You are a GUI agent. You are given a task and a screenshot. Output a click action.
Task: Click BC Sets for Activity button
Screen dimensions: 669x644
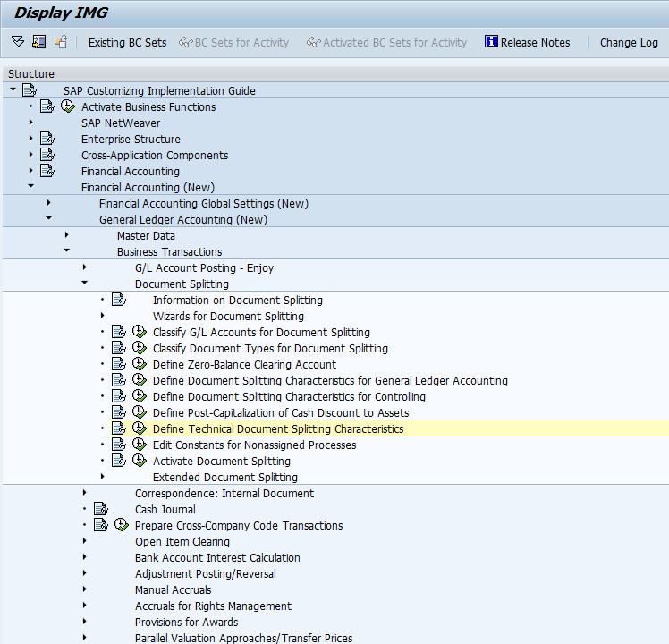tap(233, 43)
